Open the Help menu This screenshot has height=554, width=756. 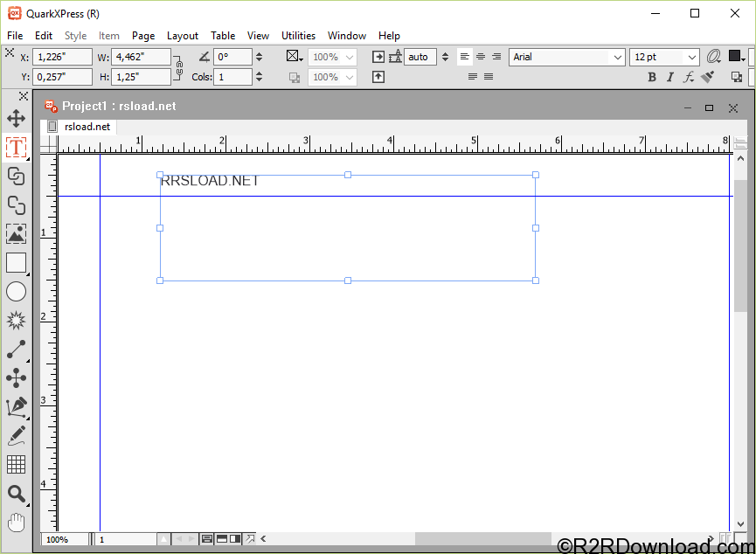(389, 36)
